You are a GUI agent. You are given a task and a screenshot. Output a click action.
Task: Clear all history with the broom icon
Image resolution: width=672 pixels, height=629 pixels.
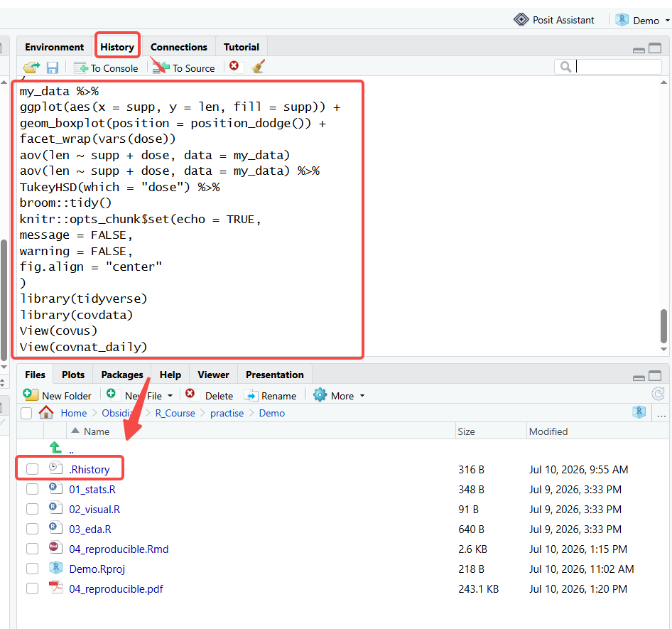tap(259, 67)
